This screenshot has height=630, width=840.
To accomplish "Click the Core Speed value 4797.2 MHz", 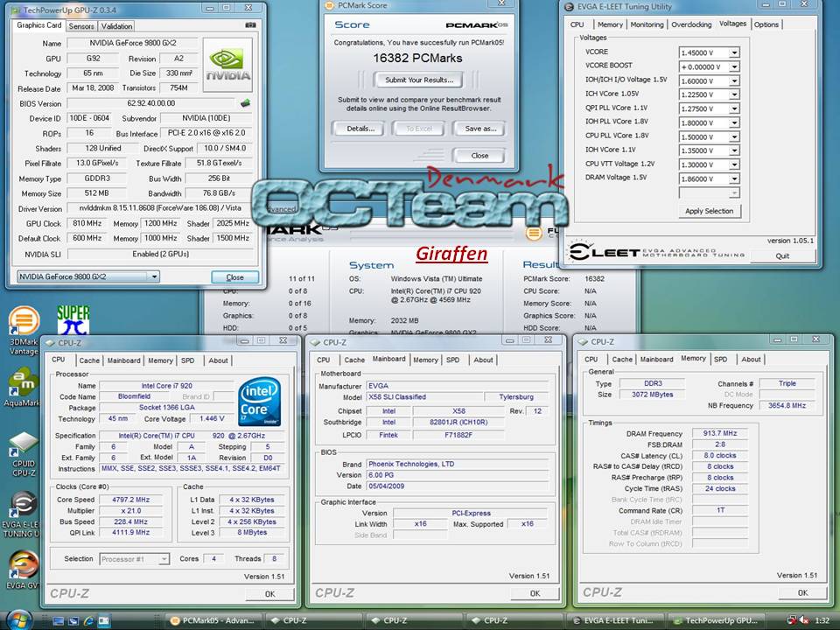I will 130,500.
